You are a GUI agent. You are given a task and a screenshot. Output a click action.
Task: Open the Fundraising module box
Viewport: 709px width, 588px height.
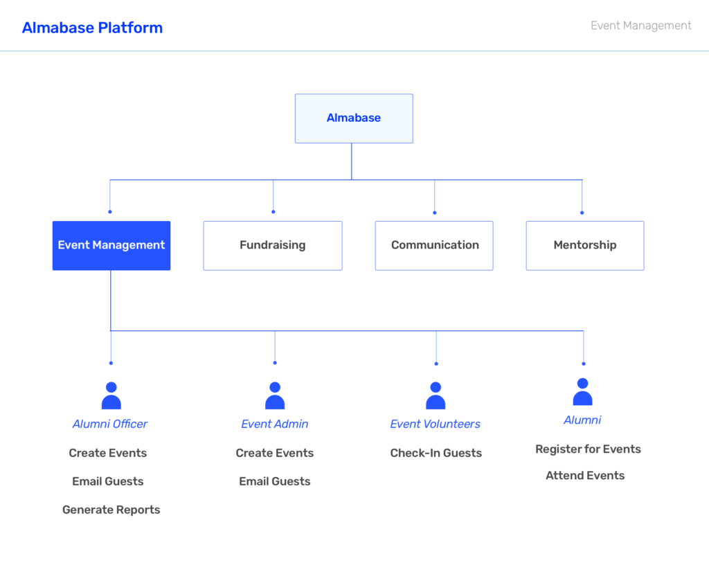tap(273, 245)
